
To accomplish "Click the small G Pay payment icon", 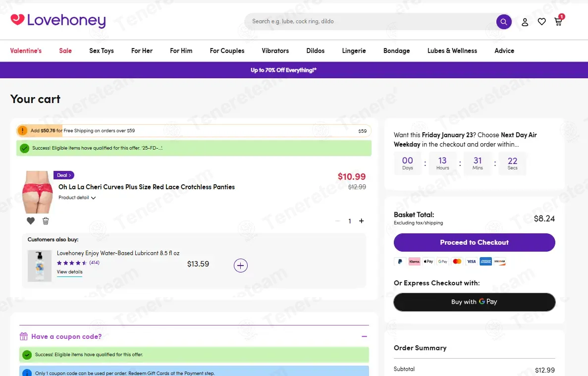I will click(x=443, y=262).
